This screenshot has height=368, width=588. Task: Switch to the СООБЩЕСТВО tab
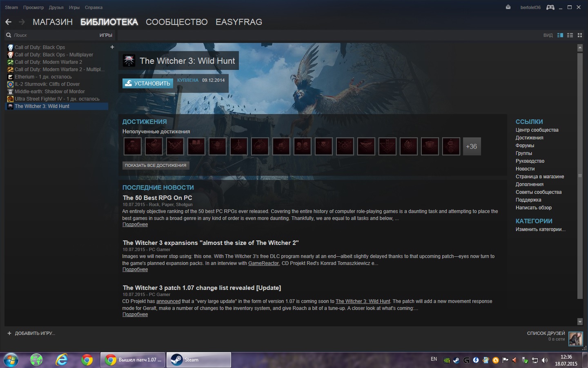click(x=177, y=22)
